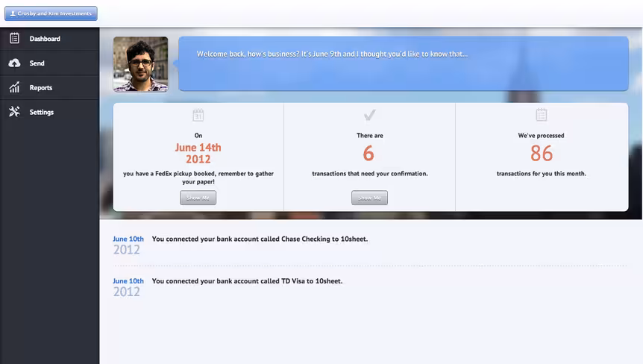
Task: Click the Reports bar chart icon
Action: tap(14, 87)
